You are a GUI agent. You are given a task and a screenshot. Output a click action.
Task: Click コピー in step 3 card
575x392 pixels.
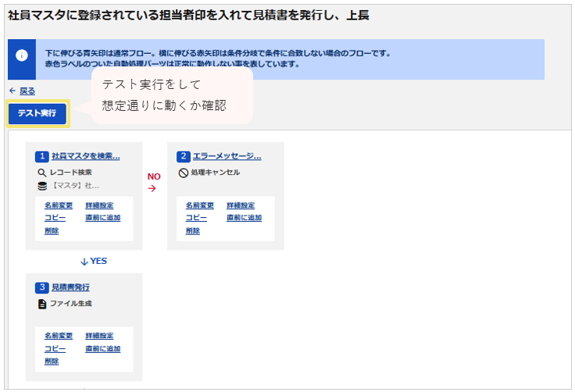55,349
